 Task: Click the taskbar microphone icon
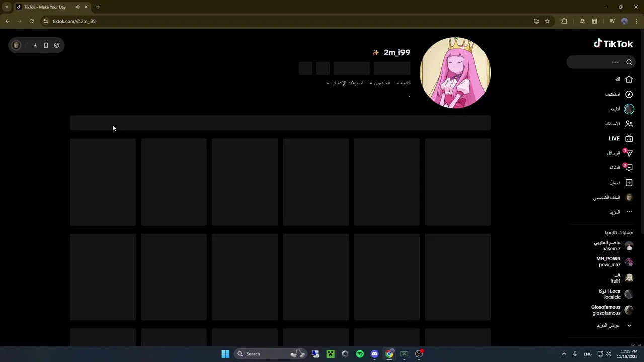(x=575, y=354)
